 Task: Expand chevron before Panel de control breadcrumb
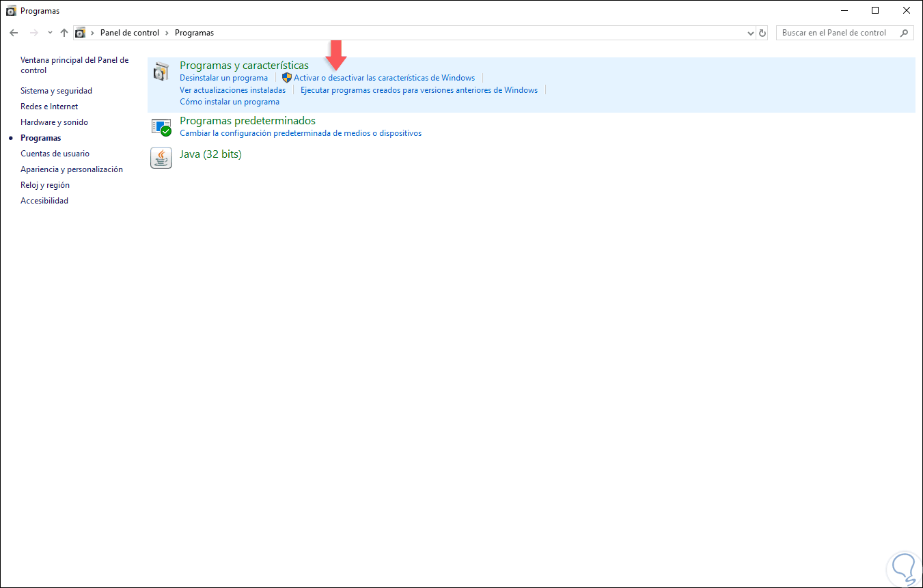click(92, 33)
